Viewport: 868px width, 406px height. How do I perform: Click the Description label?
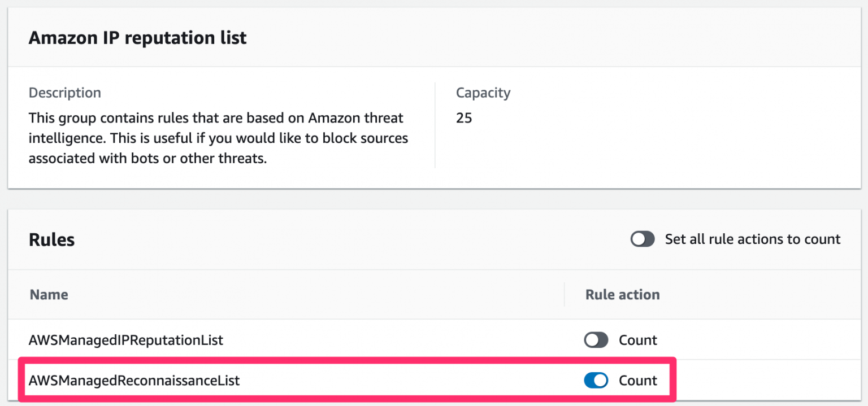point(64,93)
